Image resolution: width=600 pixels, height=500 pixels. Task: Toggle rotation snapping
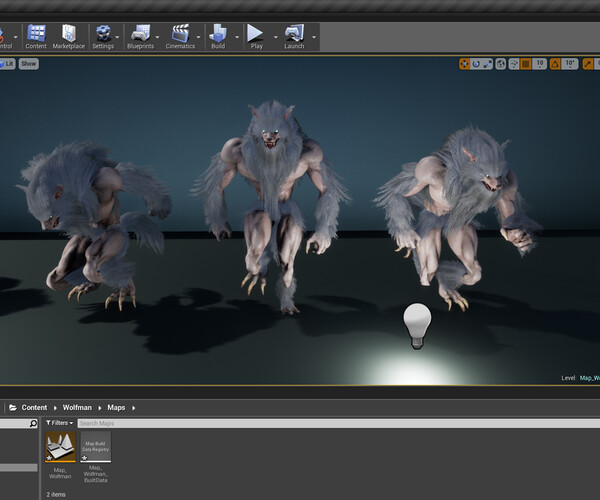click(x=555, y=64)
